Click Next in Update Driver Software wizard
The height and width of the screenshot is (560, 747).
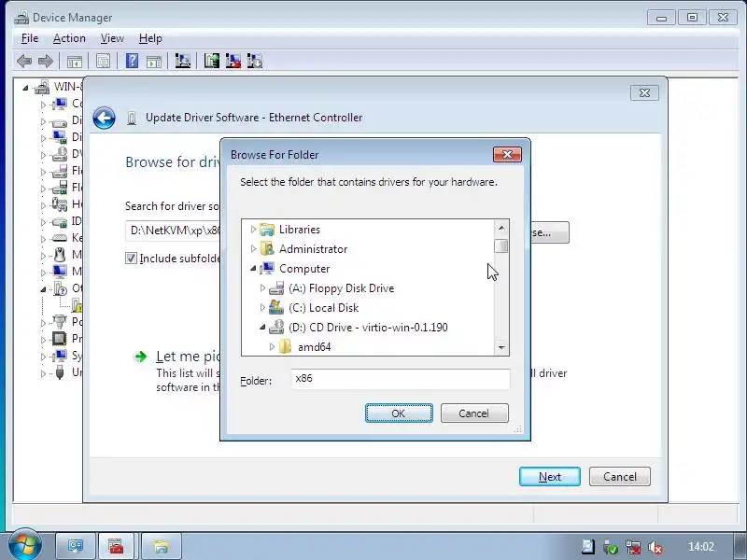point(550,476)
